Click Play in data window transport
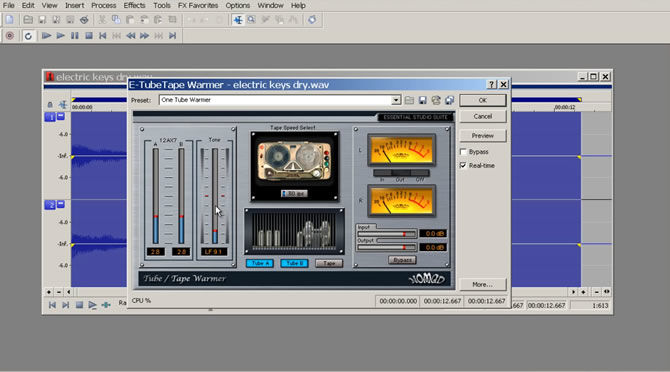This screenshot has height=372, width=670. point(92,305)
